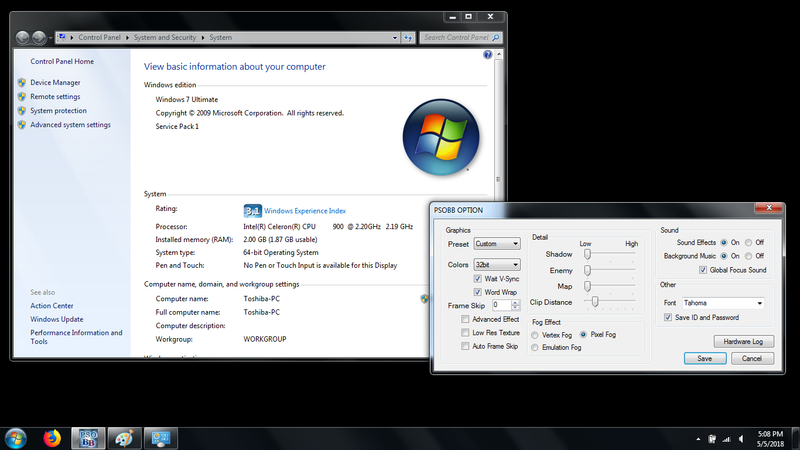Increase Frame Skip with spinner arrow

point(515,302)
